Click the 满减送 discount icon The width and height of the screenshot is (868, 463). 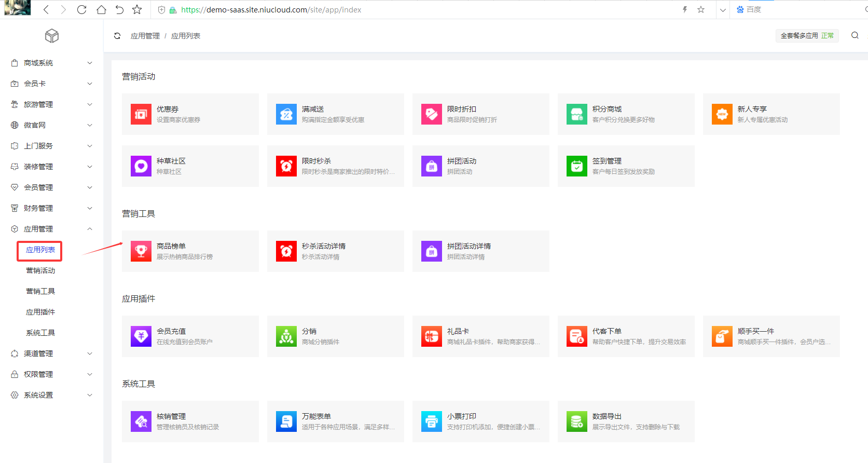tap(286, 114)
